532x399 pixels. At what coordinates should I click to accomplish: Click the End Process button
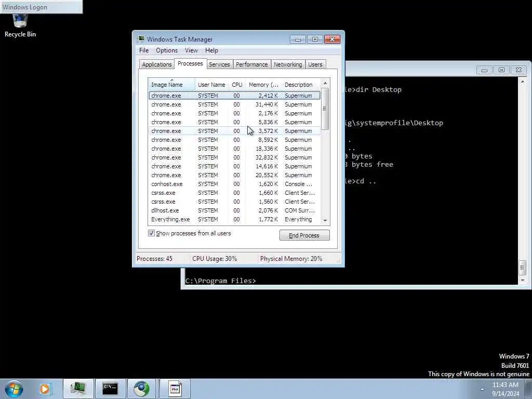point(304,235)
